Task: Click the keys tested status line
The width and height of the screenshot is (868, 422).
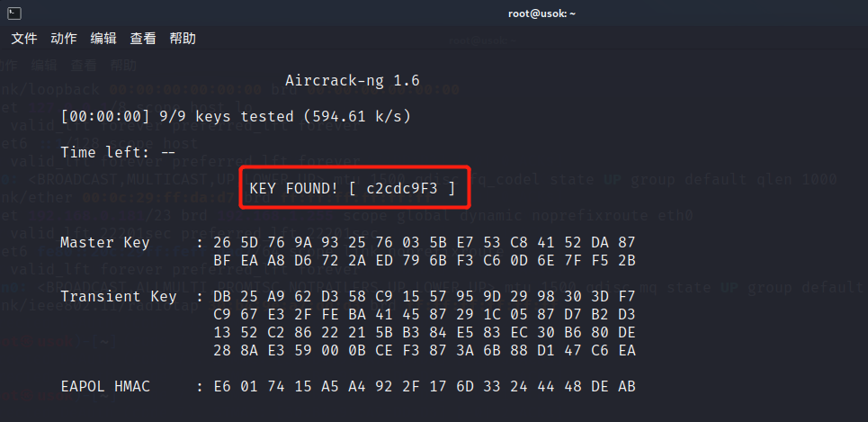Action: coord(236,117)
